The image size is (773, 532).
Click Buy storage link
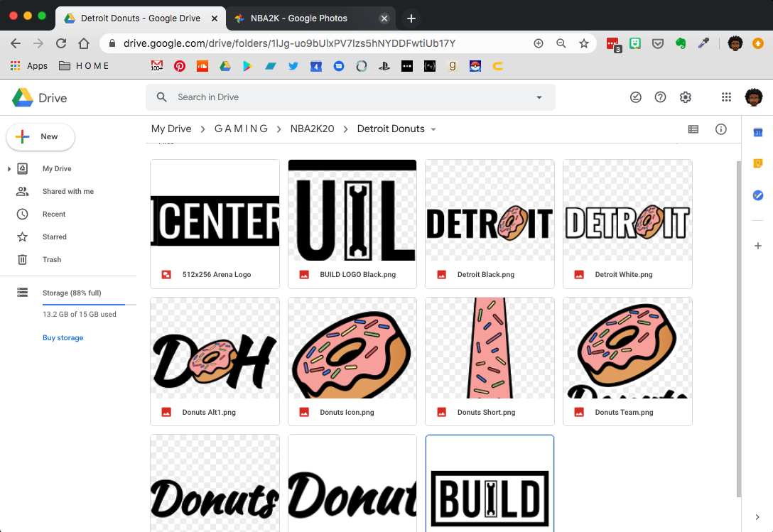pyautogui.click(x=63, y=338)
